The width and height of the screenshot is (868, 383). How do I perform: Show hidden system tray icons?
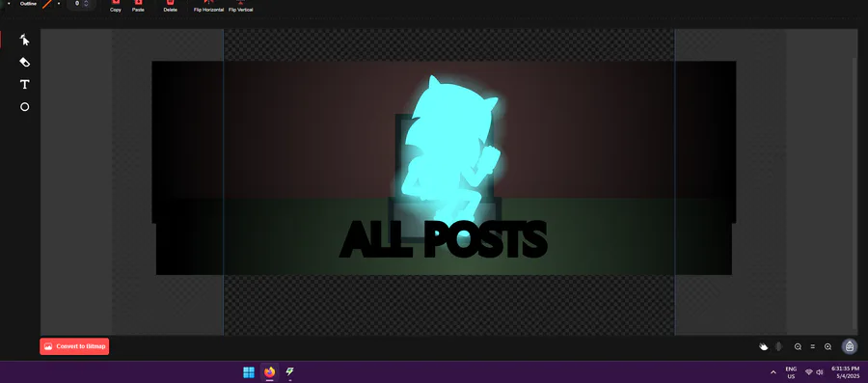[773, 372]
